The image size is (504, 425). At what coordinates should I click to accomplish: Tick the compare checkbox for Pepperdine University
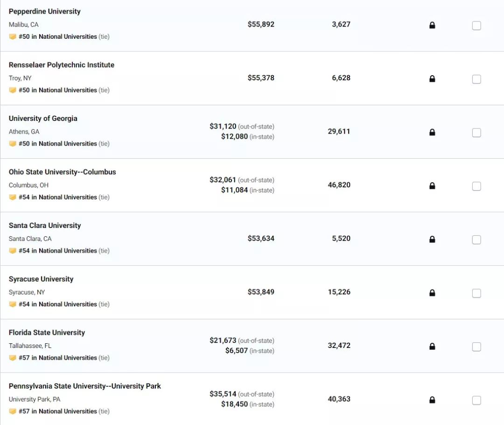click(476, 25)
